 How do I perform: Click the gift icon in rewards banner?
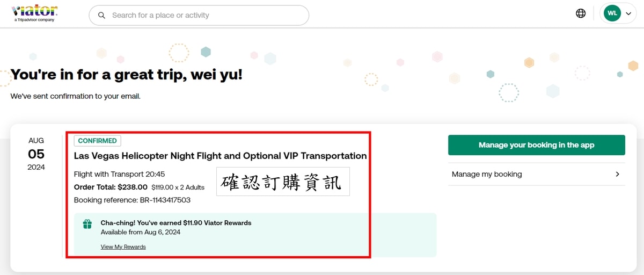pos(87,224)
